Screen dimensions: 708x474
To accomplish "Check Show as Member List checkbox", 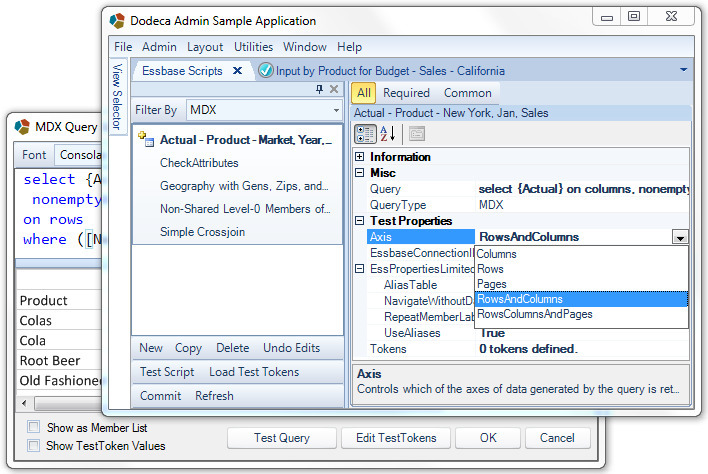I will pos(33,427).
